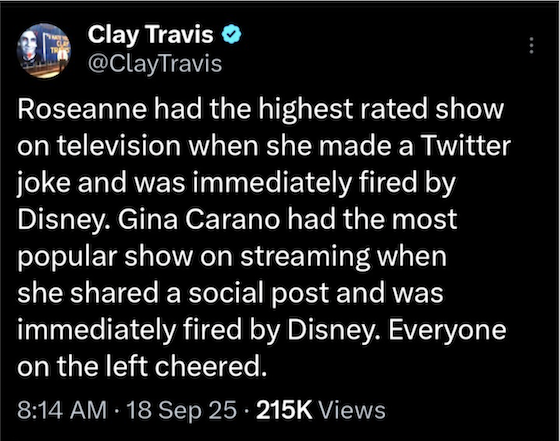Viewport: 560px width, 441px height.
Task: Open the three-dot more options menu
Action: click(x=531, y=45)
